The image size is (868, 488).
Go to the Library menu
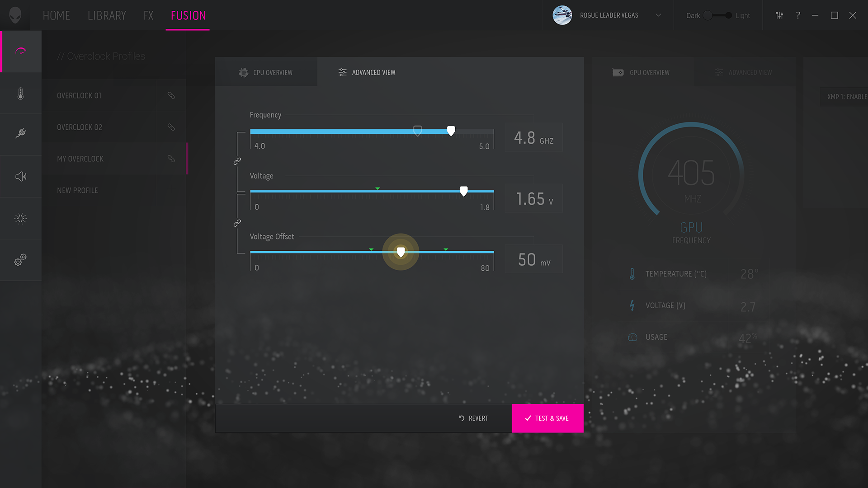tap(107, 15)
